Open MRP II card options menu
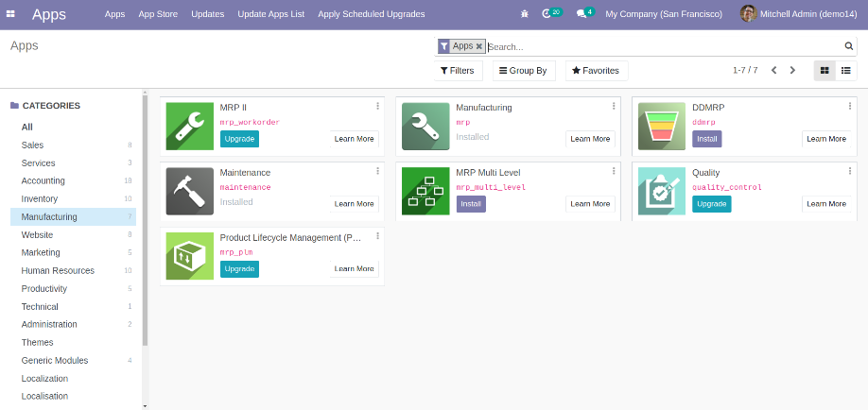868x410 pixels. coord(377,106)
